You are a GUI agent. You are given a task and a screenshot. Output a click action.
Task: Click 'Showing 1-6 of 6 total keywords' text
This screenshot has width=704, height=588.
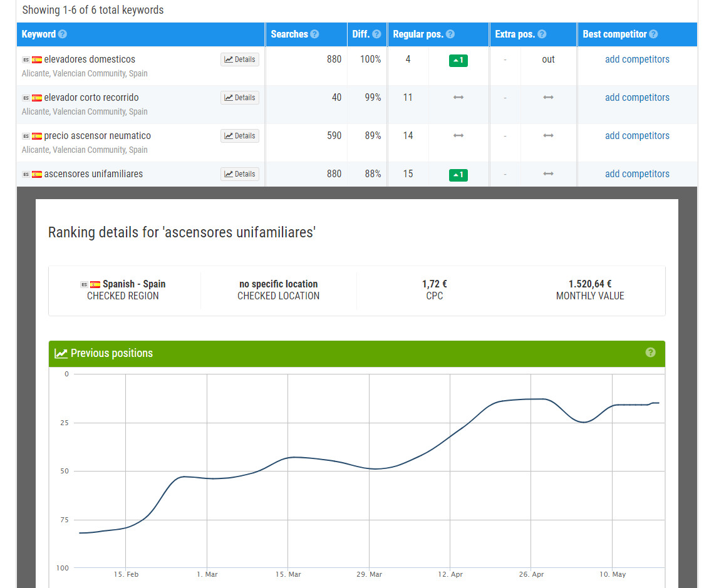pos(93,10)
